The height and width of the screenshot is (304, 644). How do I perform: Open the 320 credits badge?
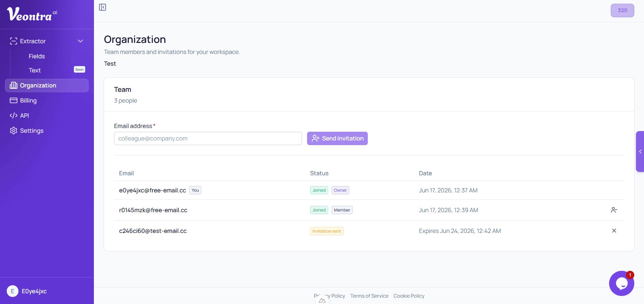(623, 10)
